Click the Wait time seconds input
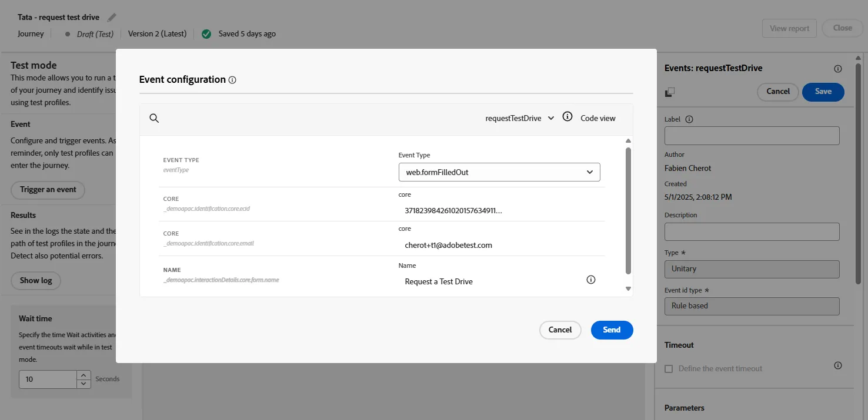The width and height of the screenshot is (868, 420). pos(48,379)
